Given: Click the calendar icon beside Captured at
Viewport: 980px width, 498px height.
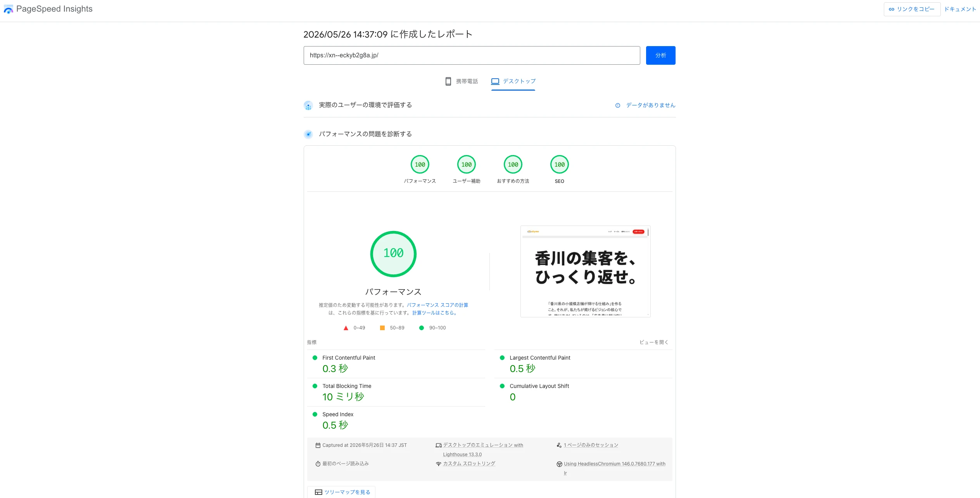Looking at the screenshot, I should point(318,445).
